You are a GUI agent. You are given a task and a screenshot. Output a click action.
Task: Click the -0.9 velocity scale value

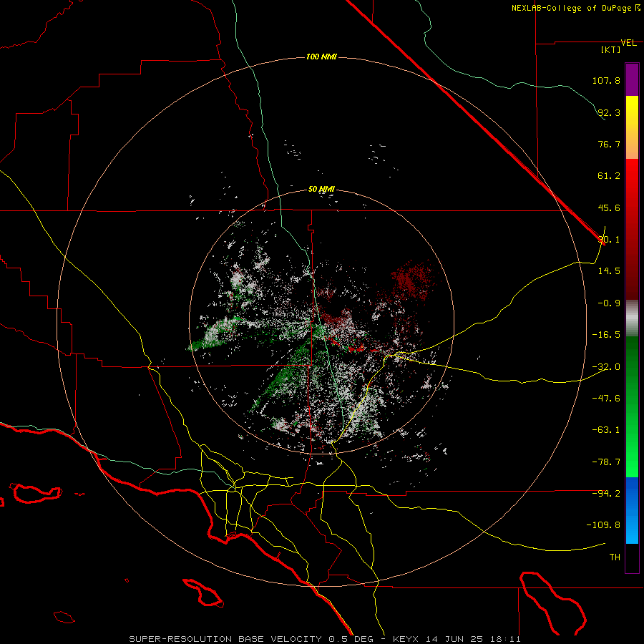[x=609, y=303]
